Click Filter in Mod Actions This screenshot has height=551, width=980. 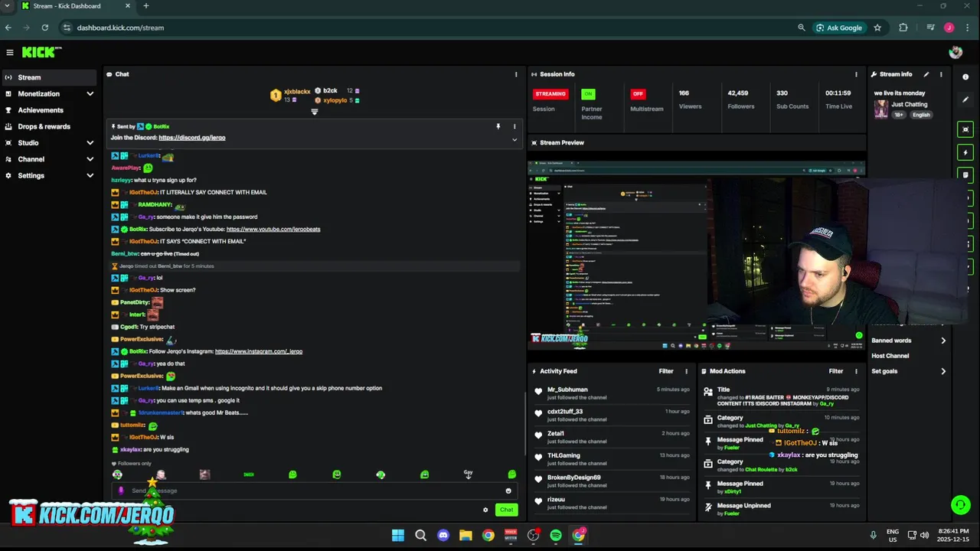point(836,371)
